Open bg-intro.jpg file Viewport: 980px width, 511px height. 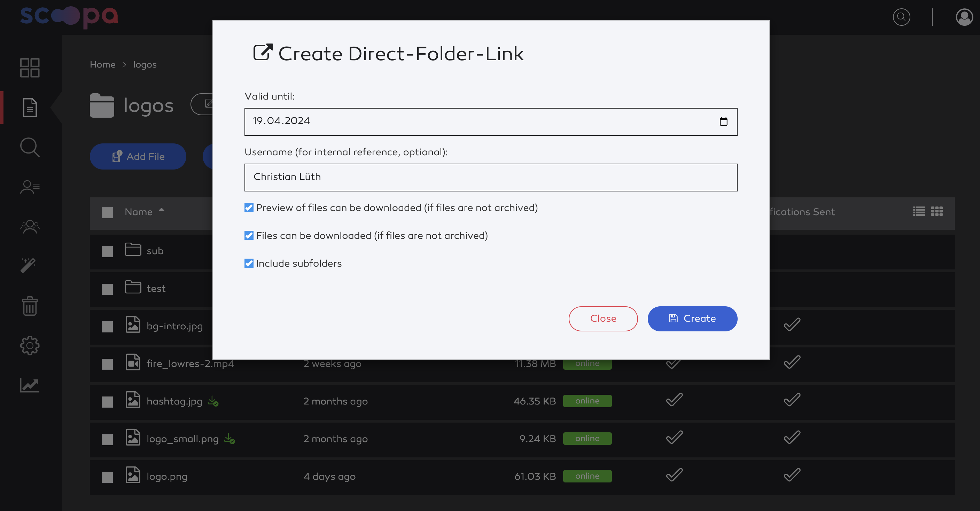[x=174, y=326]
